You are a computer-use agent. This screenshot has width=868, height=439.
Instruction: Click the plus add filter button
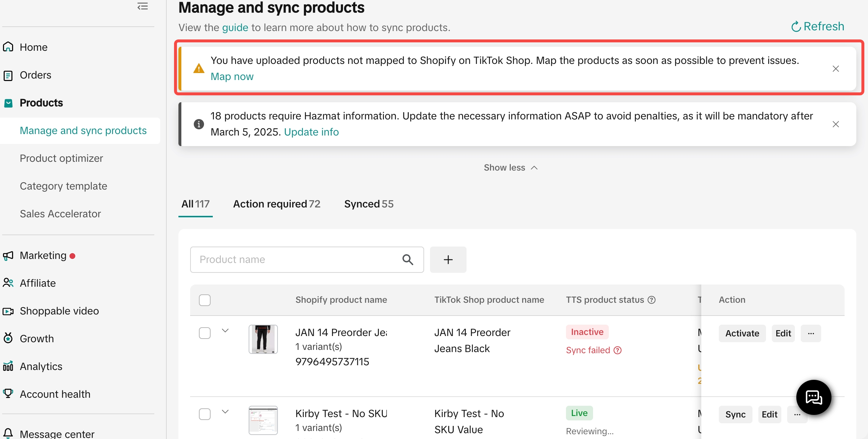(448, 260)
